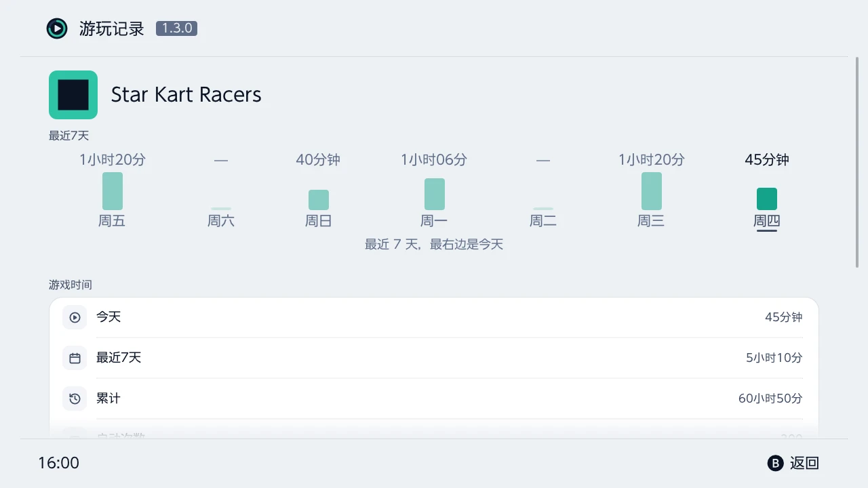The image size is (868, 488).
Task: Go back with the 返回 button
Action: [x=793, y=463]
